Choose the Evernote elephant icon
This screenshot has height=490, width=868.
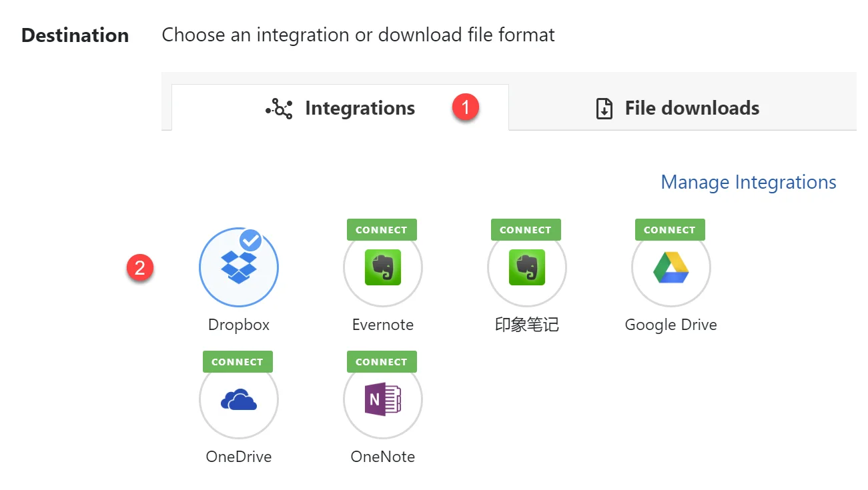click(383, 267)
